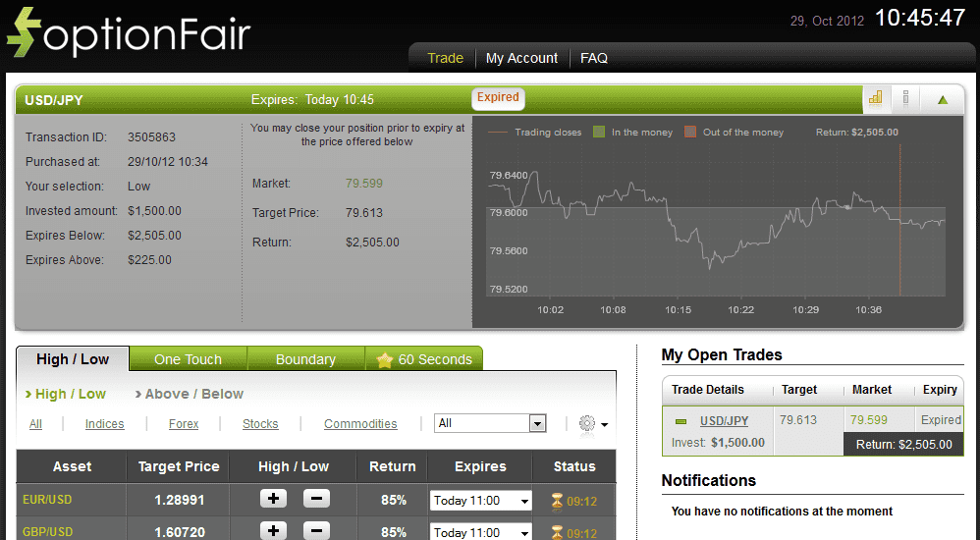Click the In the money legend swatch
The height and width of the screenshot is (540, 980).
pos(599,132)
